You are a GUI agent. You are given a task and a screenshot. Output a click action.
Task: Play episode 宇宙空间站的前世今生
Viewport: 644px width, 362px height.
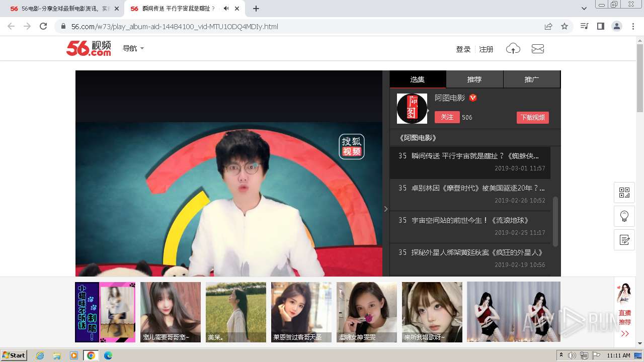470,227
